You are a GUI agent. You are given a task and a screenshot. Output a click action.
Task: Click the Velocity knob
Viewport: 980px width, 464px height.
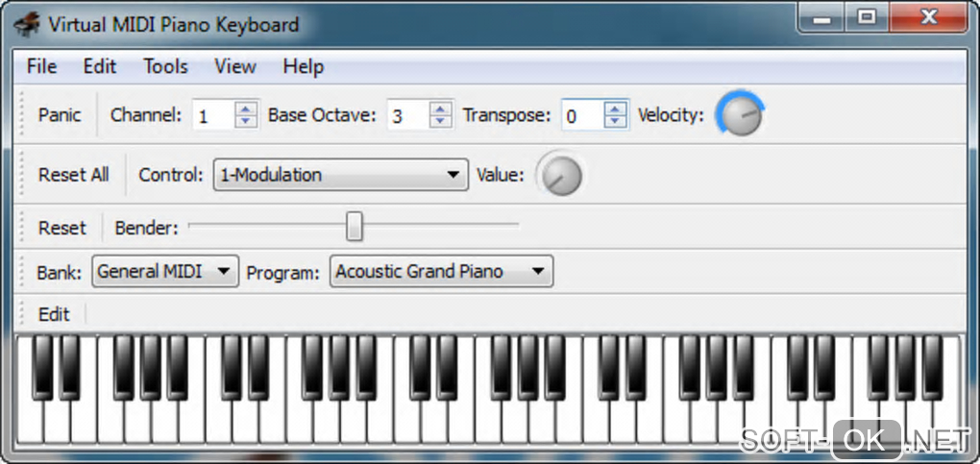(x=741, y=115)
